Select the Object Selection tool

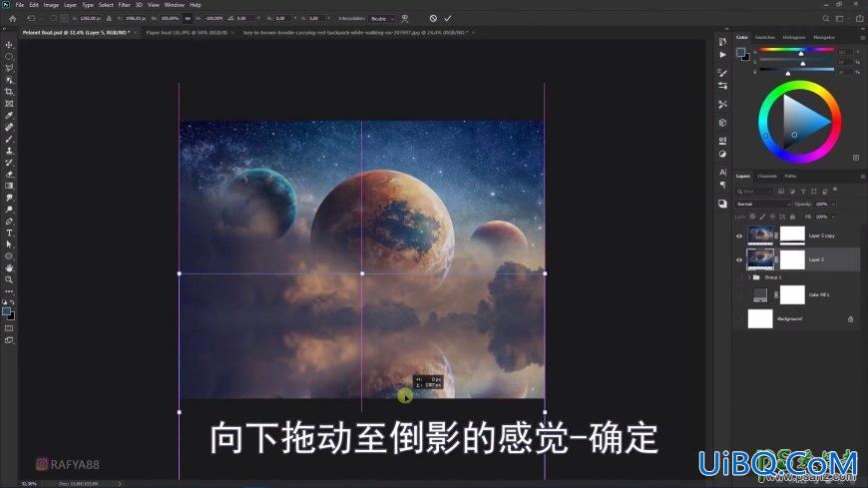coord(9,80)
